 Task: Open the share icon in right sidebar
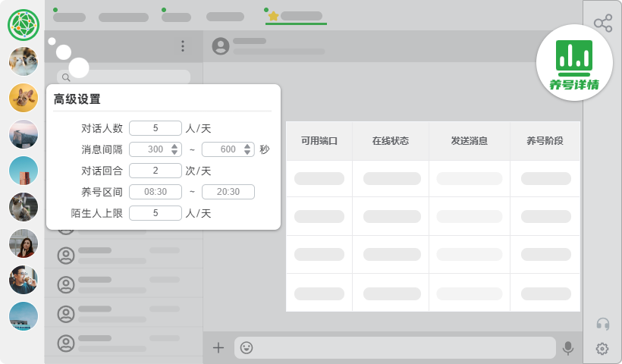[603, 24]
